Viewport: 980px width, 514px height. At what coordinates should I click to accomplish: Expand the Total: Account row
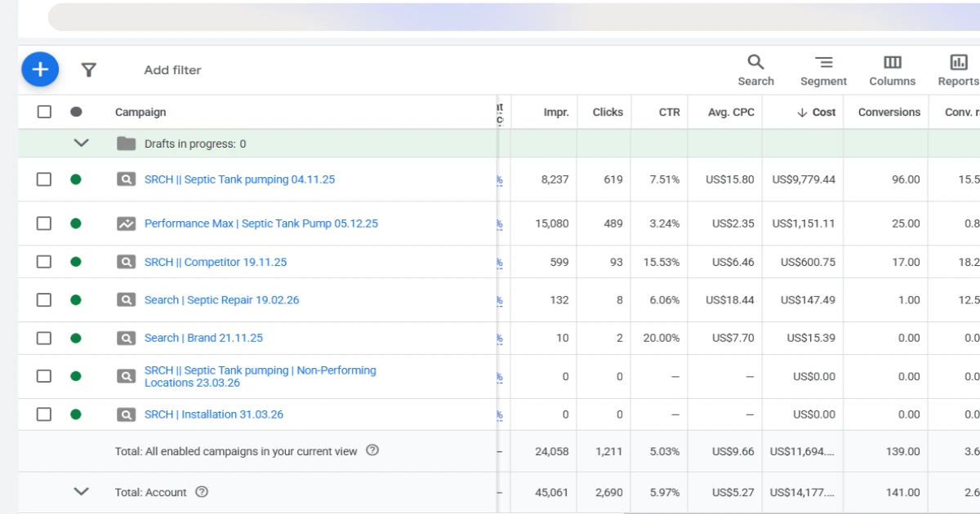click(x=81, y=491)
